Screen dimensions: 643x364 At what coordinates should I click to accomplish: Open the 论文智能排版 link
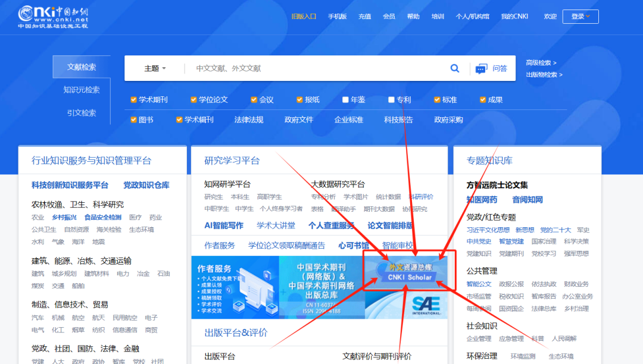[x=391, y=225]
